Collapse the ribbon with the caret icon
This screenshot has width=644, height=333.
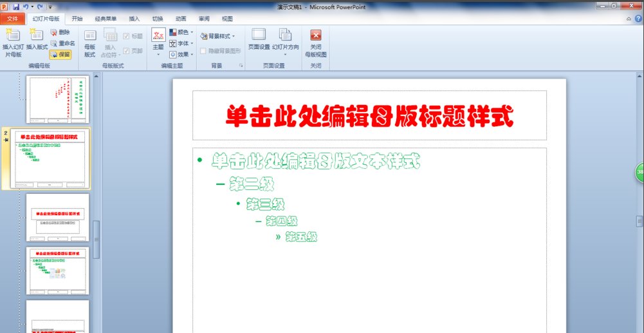(629, 19)
